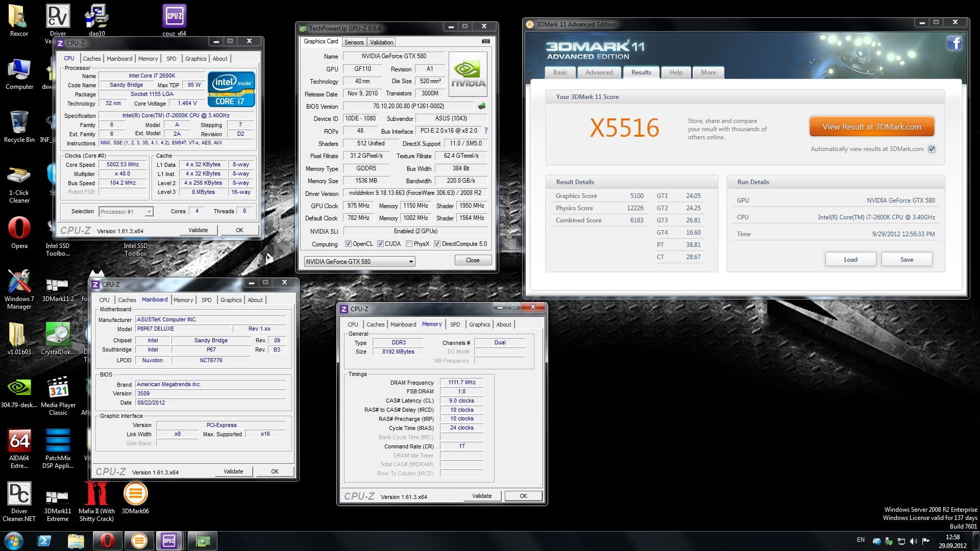Open the 3DMark11 2 desktop icon
Image resolution: width=980 pixels, height=551 pixels.
(58, 289)
